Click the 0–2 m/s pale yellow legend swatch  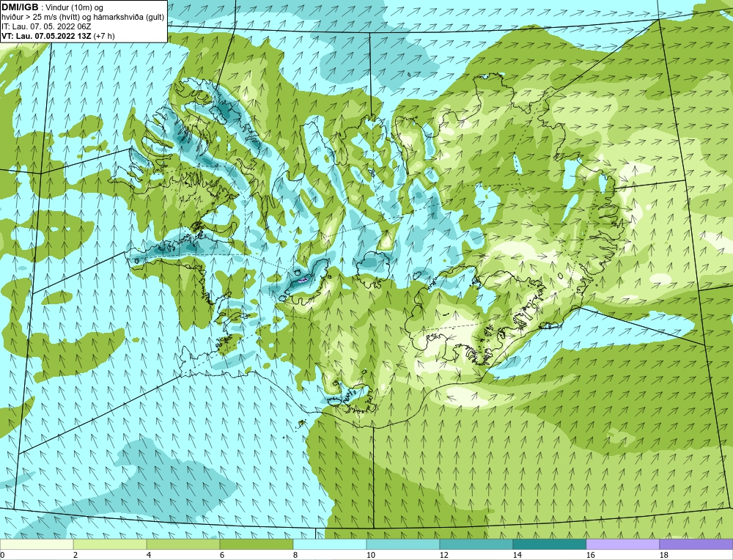37,544
